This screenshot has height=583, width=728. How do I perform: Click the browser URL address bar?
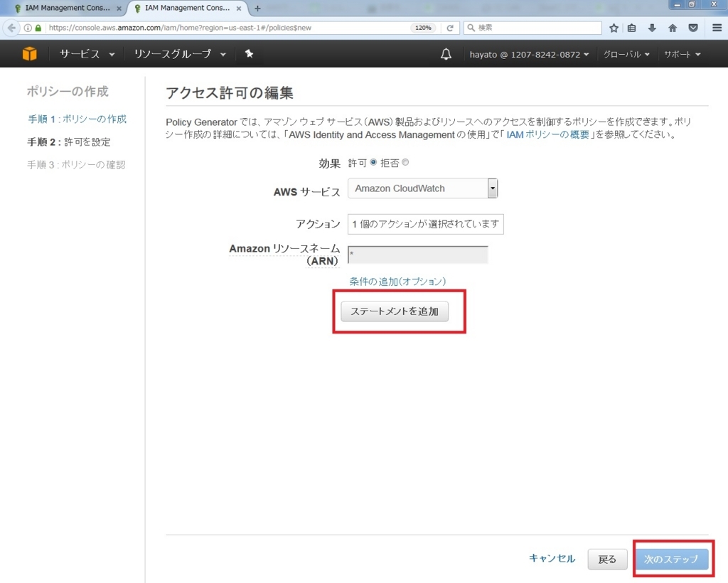[227, 28]
